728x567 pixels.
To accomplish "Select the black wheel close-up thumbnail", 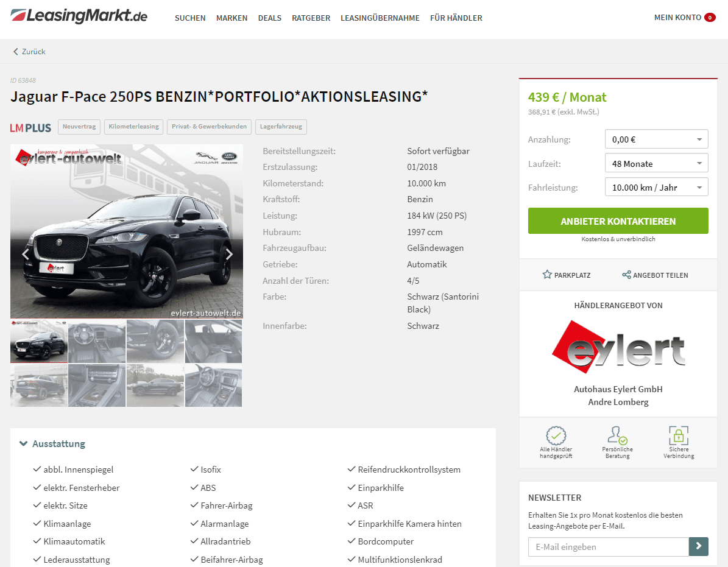I will [x=155, y=341].
